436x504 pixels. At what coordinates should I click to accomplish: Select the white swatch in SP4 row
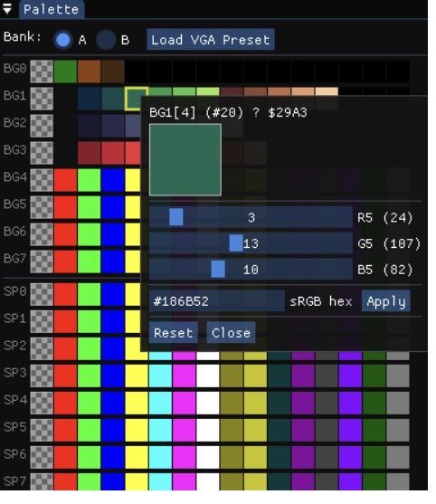point(208,403)
